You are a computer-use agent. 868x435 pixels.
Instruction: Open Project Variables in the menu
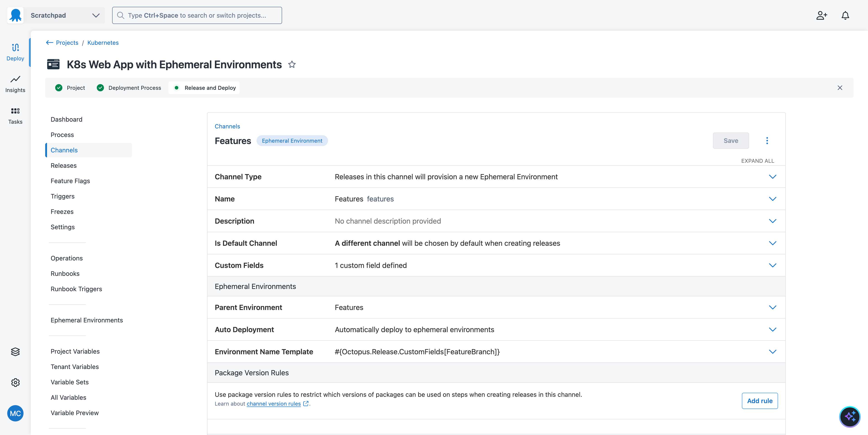pyautogui.click(x=75, y=351)
